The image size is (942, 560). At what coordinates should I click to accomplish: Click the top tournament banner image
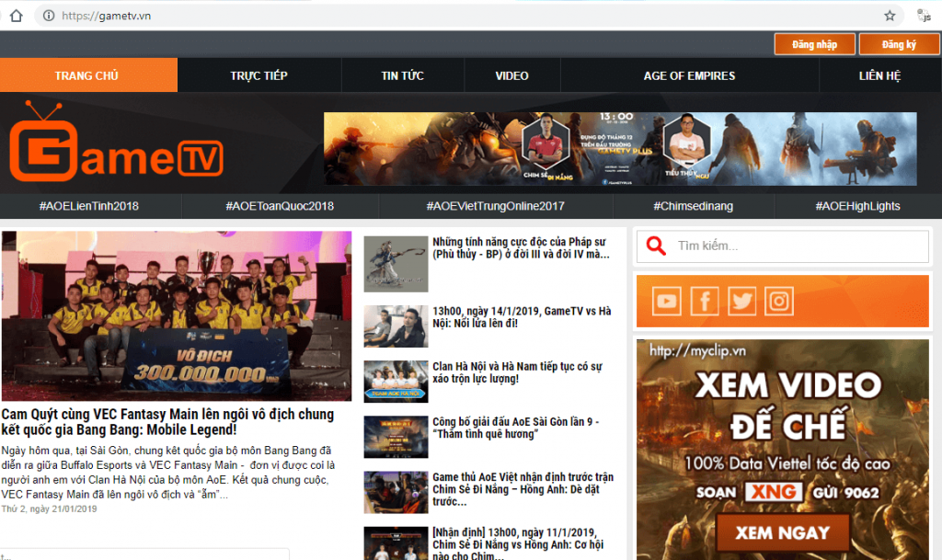tap(620, 148)
